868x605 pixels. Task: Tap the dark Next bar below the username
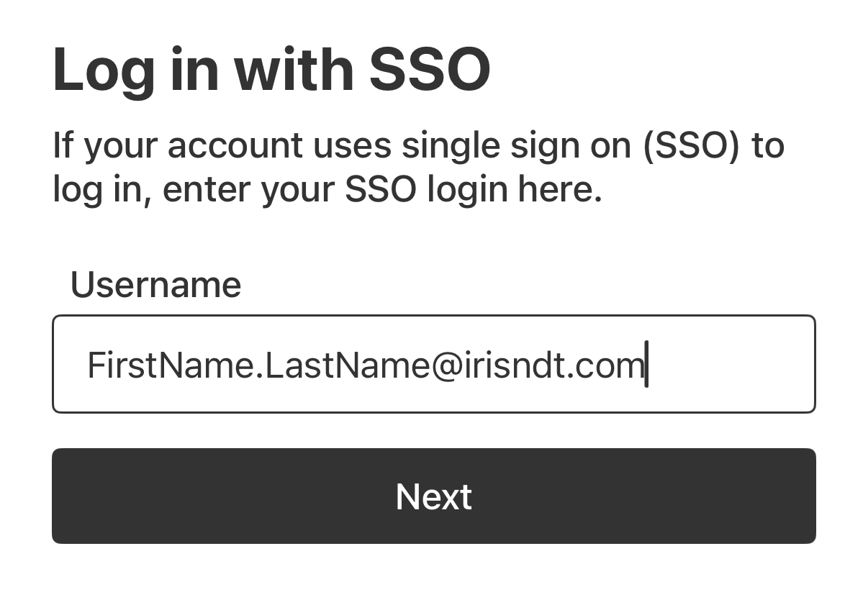pyautogui.click(x=433, y=496)
